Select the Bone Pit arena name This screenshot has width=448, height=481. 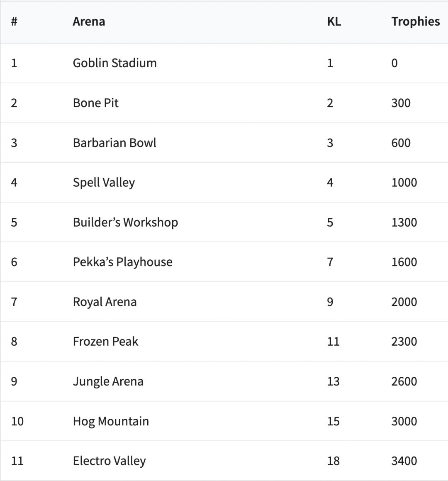tap(95, 103)
